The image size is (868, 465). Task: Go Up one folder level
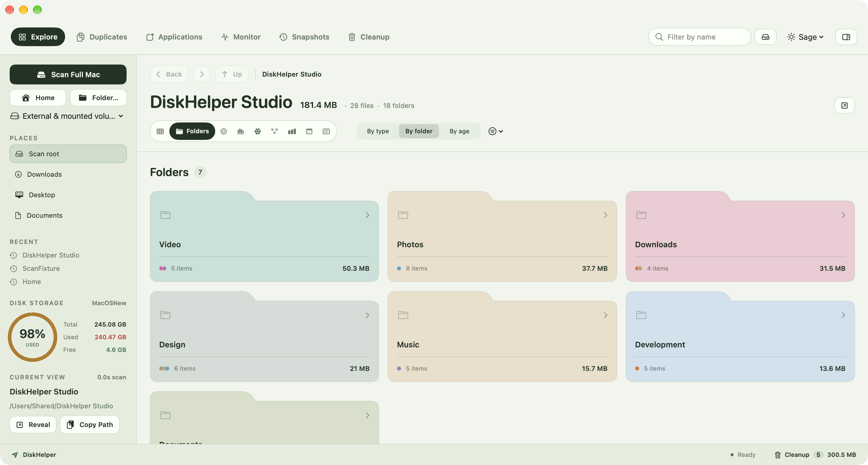232,74
